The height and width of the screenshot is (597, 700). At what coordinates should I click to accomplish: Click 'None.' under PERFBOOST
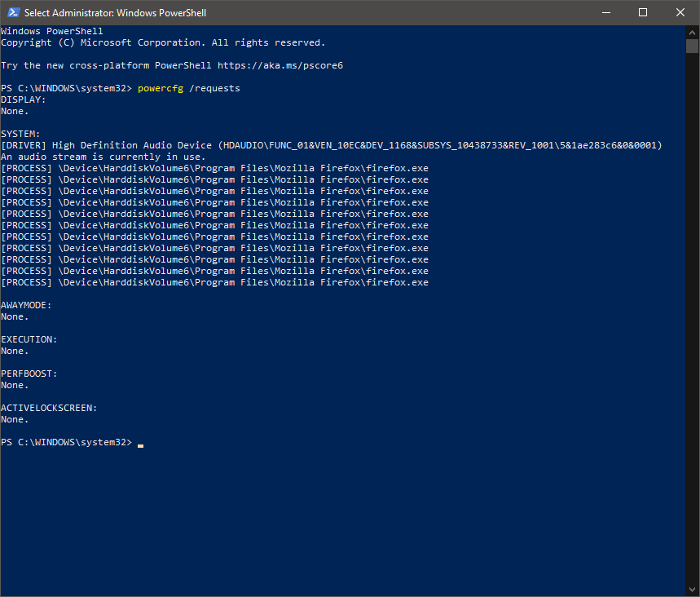tap(15, 385)
